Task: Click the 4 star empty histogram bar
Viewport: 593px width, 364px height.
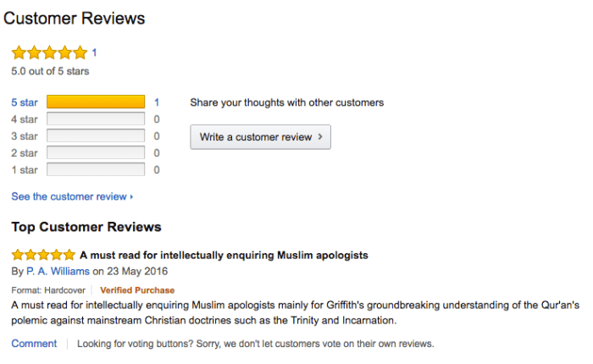Action: pyautogui.click(x=96, y=119)
